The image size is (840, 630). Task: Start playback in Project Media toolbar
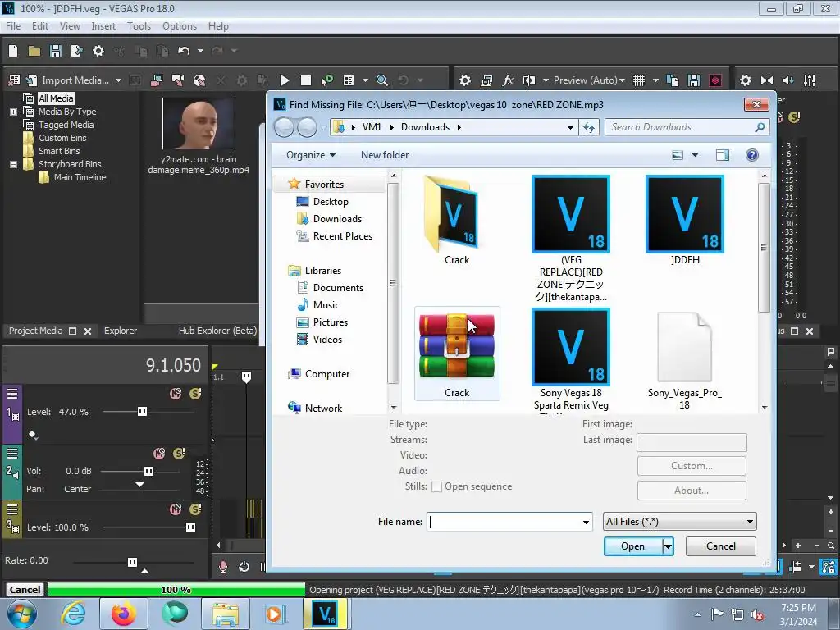(285, 80)
